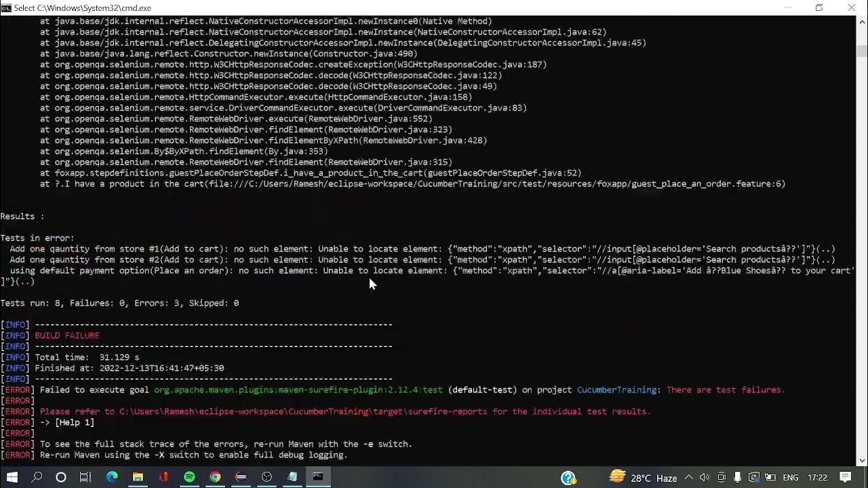This screenshot has width=868, height=488.
Task: Click the console scrollbar up arrow
Action: (x=861, y=21)
